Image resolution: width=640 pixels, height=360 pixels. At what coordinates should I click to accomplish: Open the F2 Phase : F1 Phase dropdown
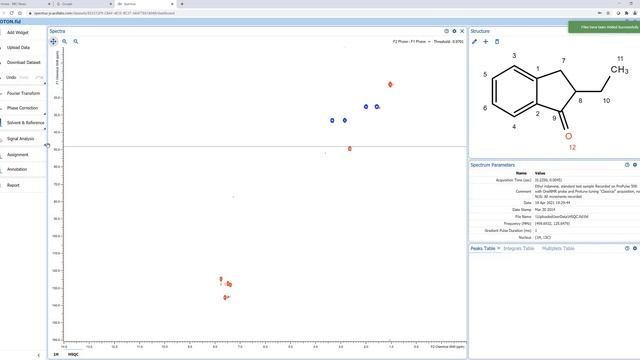(x=411, y=42)
